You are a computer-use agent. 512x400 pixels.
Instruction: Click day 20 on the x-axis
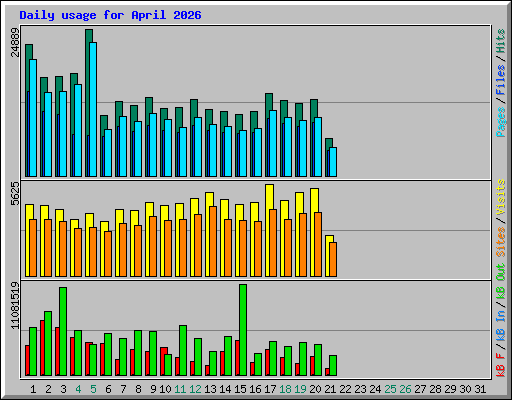point(315,389)
